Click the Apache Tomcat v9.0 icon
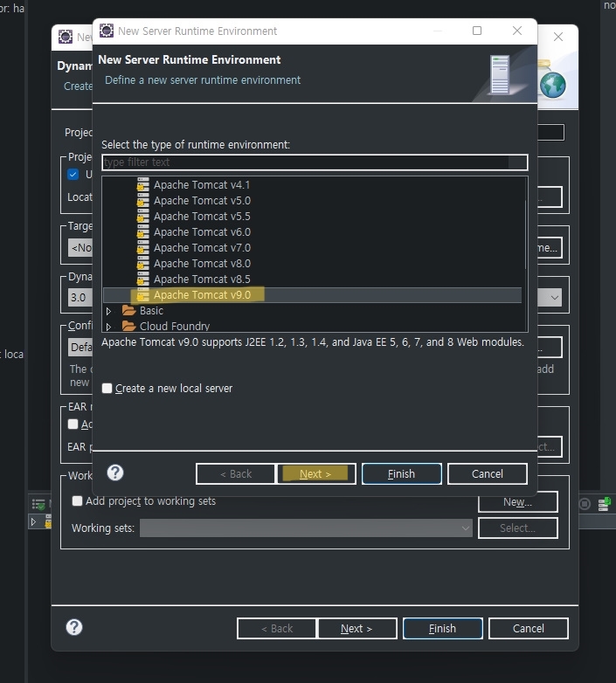The width and height of the screenshot is (616, 683). (x=143, y=294)
